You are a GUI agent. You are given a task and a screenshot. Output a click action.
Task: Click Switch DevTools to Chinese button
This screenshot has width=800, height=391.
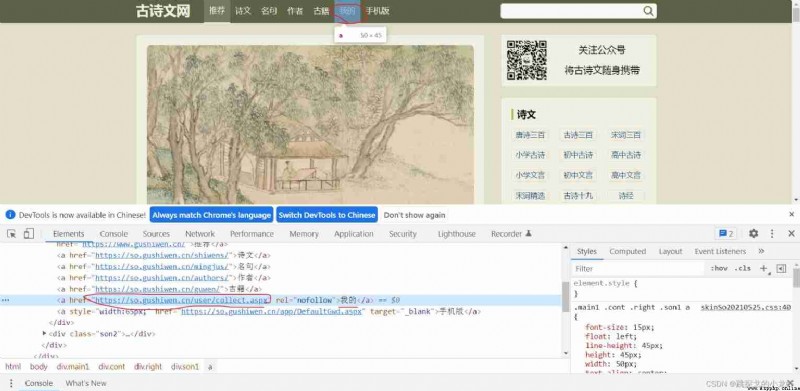point(327,215)
